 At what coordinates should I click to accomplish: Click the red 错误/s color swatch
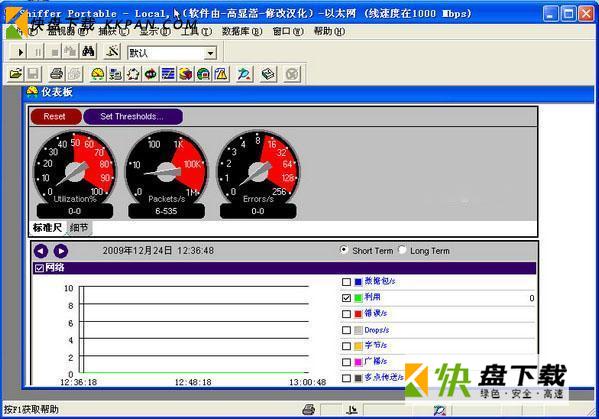click(358, 314)
